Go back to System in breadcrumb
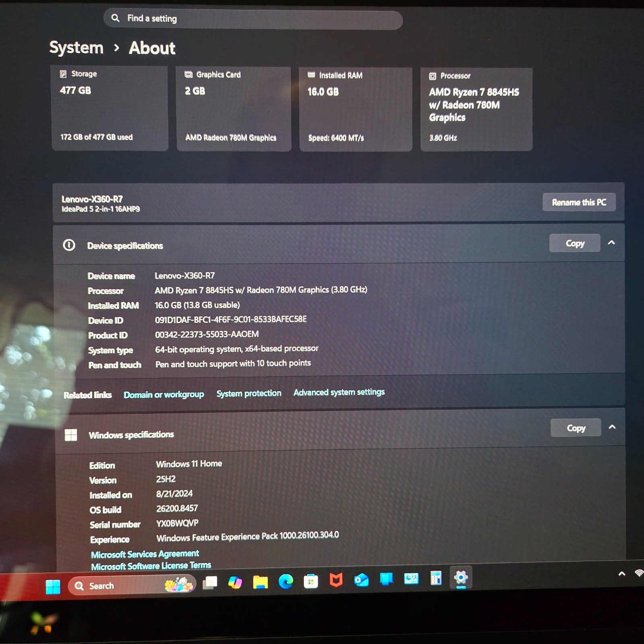Viewport: 644px width, 644px height. tap(76, 47)
